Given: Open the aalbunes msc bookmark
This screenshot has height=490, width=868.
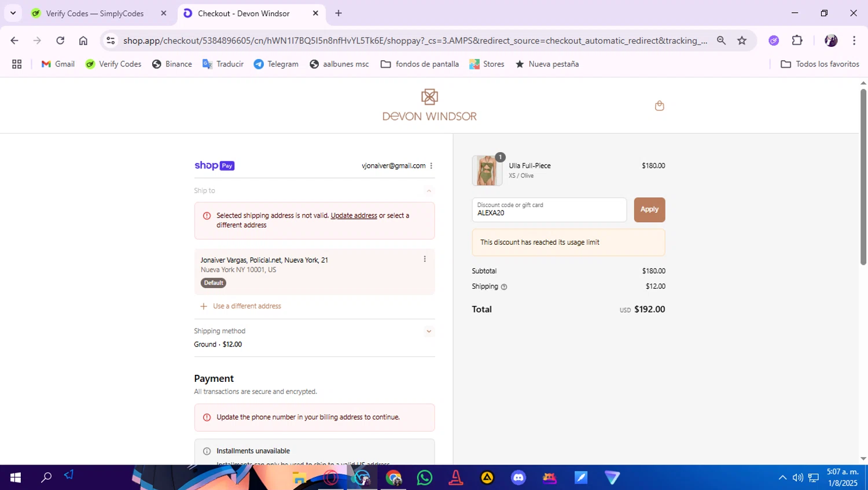Looking at the screenshot, I should pyautogui.click(x=339, y=64).
